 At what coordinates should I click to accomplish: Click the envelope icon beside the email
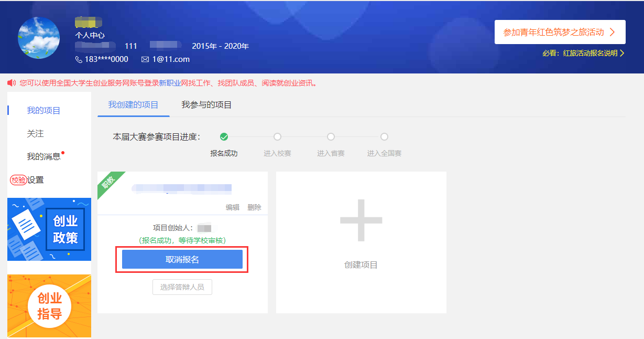click(145, 59)
